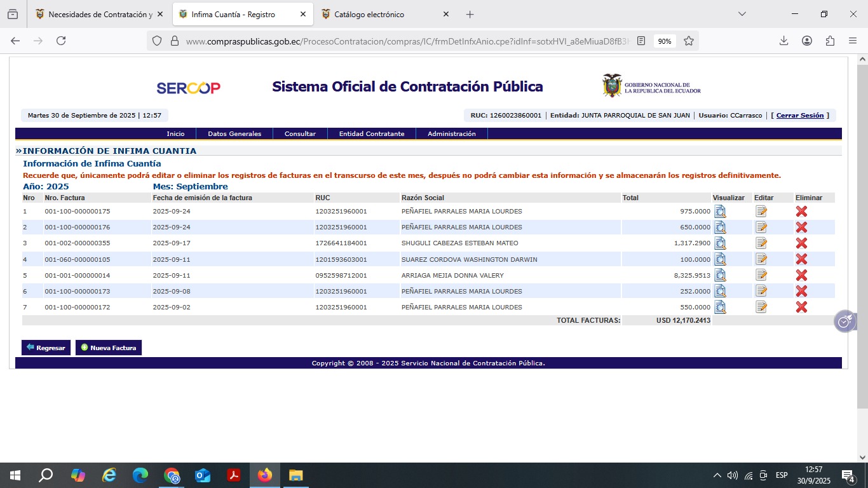This screenshot has width=868, height=488.
Task: Delete invoice 001-001-000000014 row
Action: [801, 275]
